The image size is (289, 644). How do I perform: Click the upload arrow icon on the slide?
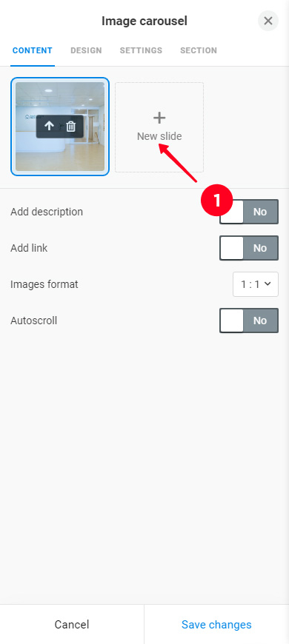49,126
